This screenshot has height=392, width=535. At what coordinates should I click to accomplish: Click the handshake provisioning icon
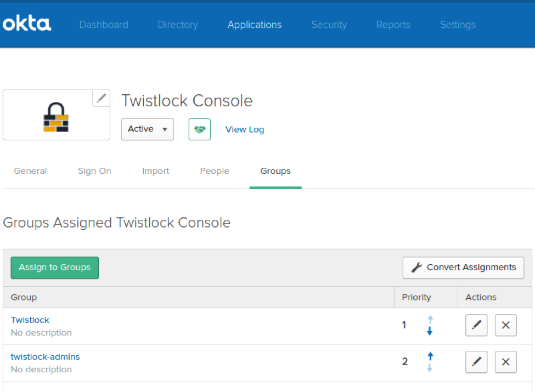200,129
